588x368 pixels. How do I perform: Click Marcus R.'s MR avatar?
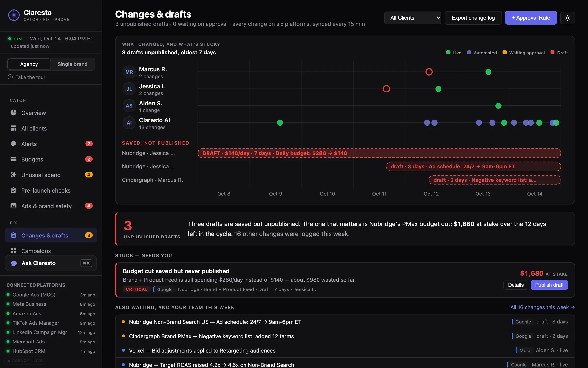click(129, 72)
